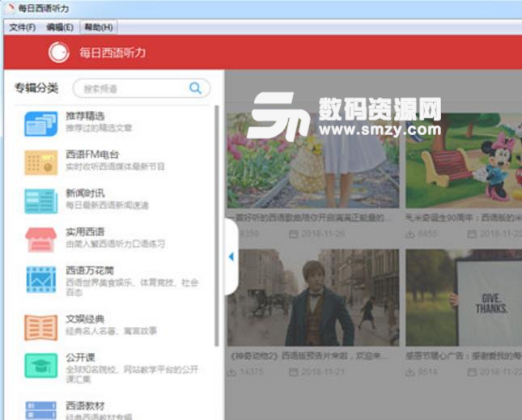Click download icon beside 9514
Image resolution: width=522 pixels, height=420 pixels.
(x=410, y=371)
